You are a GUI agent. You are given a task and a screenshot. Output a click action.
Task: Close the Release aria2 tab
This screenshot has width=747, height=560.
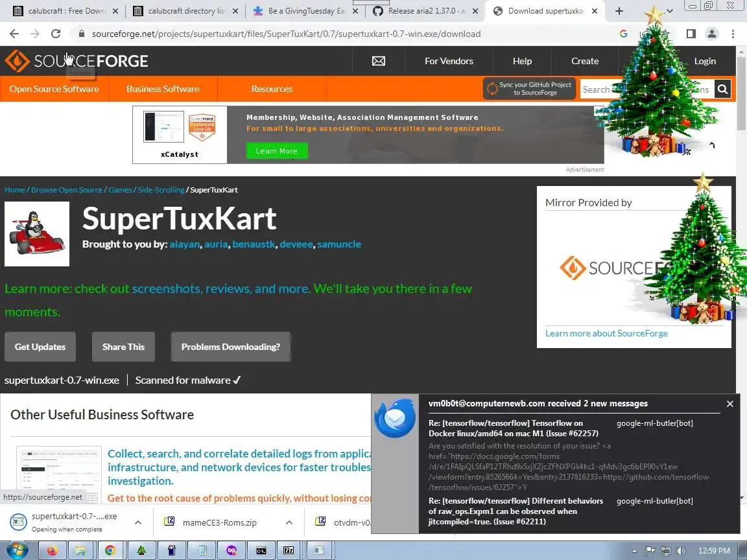pyautogui.click(x=475, y=11)
